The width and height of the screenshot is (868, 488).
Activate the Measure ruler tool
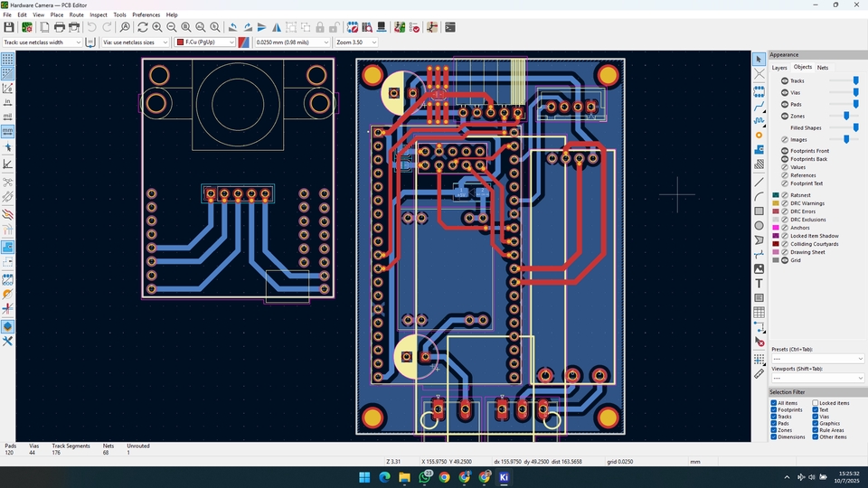[759, 373]
